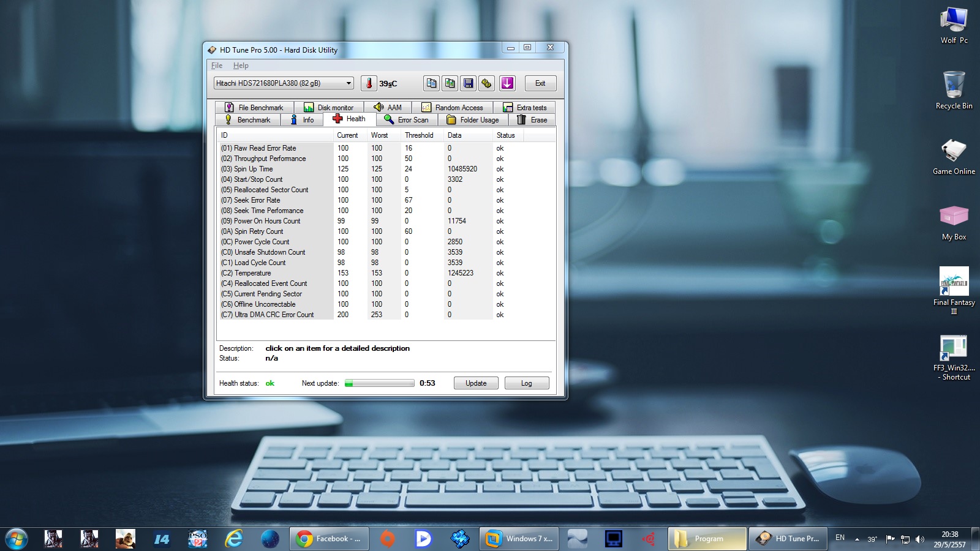
Task: Click the Exit button
Action: tap(540, 83)
